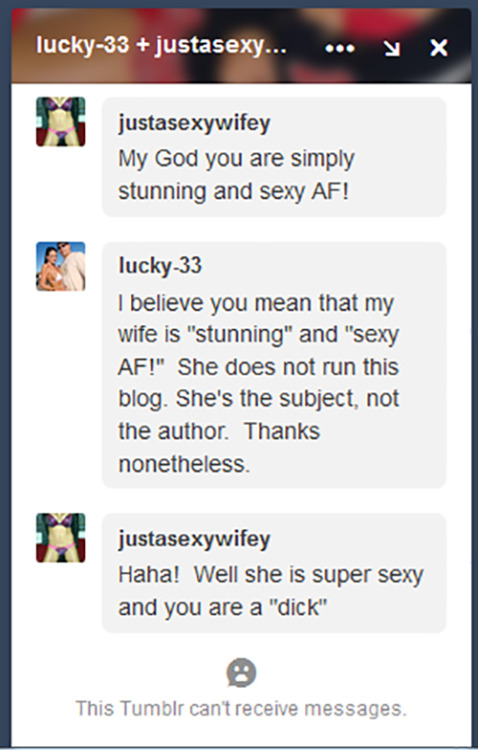The height and width of the screenshot is (750, 478).
Task: Click the quoted word "dick" in the last message
Action: click(298, 607)
